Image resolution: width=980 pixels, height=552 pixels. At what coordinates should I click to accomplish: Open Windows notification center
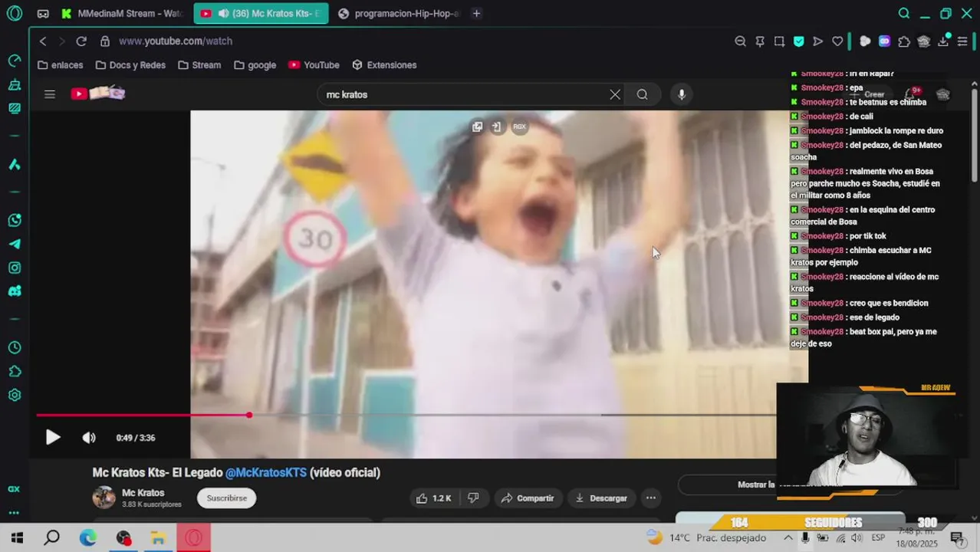(957, 537)
